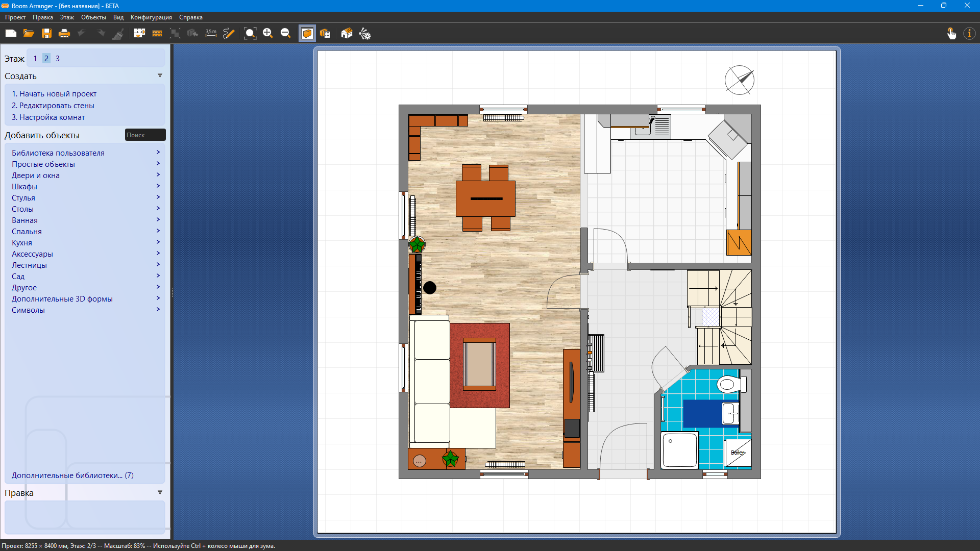The height and width of the screenshot is (551, 980).
Task: Open the Конфигурация menu
Action: pos(151,17)
